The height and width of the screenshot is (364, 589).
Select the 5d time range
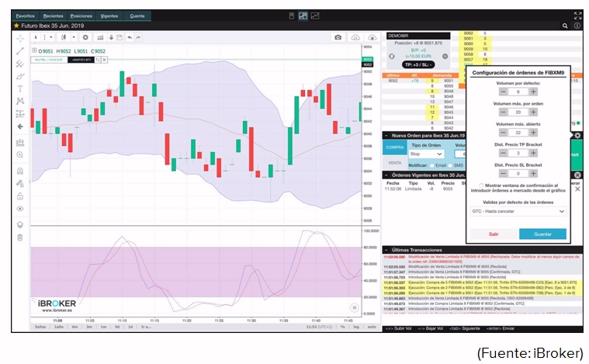116,328
